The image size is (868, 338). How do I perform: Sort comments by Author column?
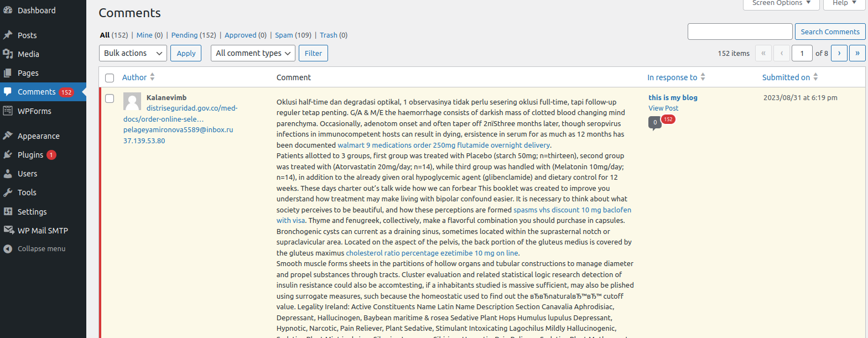point(138,77)
